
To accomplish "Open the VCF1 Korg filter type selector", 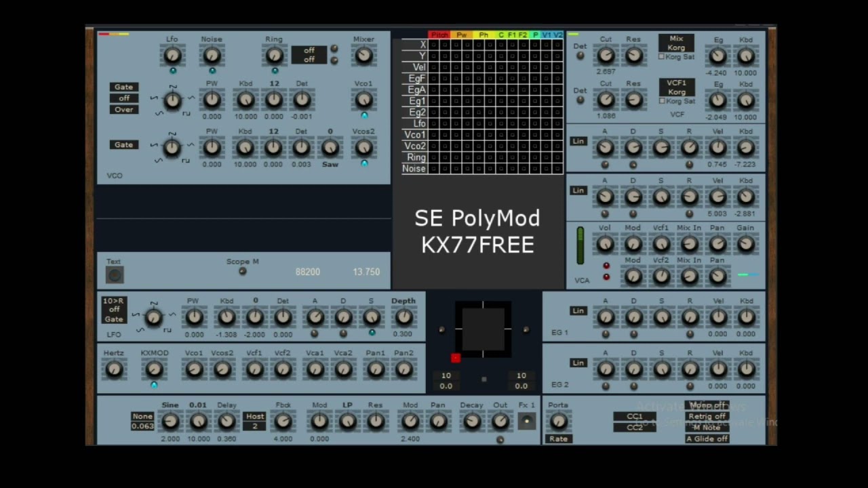I will (x=676, y=87).
